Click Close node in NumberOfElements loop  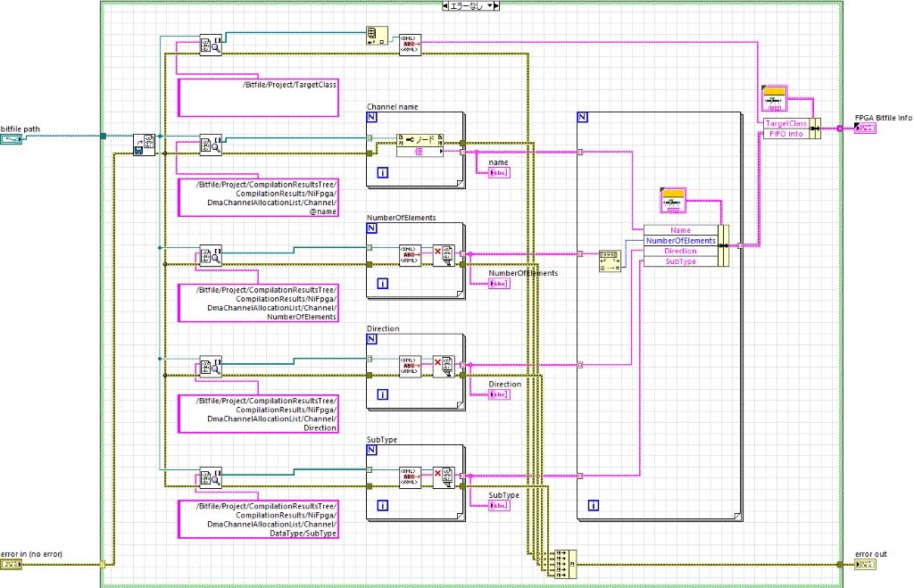[444, 255]
